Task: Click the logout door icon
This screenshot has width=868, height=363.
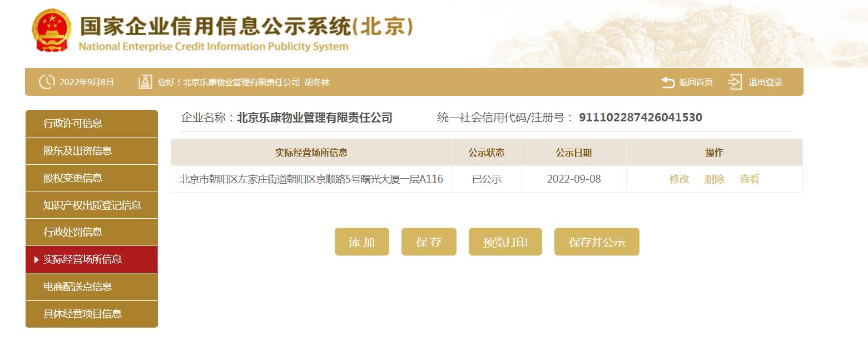Action: [x=735, y=82]
